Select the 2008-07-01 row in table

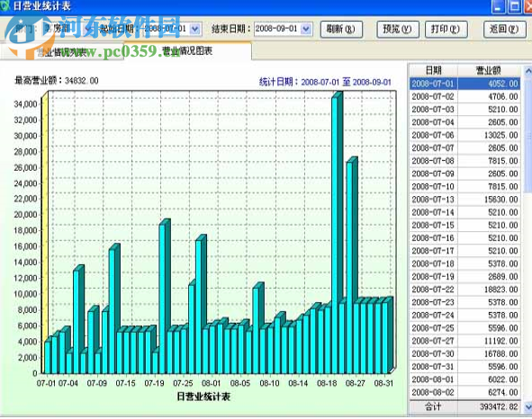(464, 84)
